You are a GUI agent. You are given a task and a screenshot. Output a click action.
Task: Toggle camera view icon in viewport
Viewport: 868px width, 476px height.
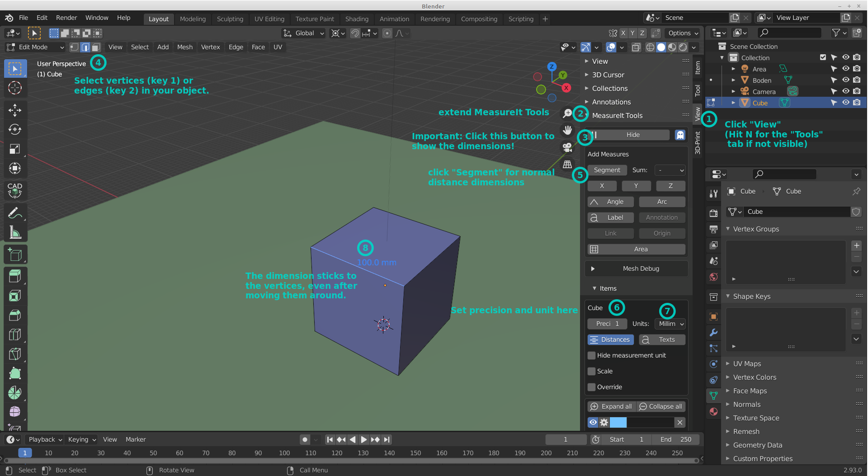567,147
